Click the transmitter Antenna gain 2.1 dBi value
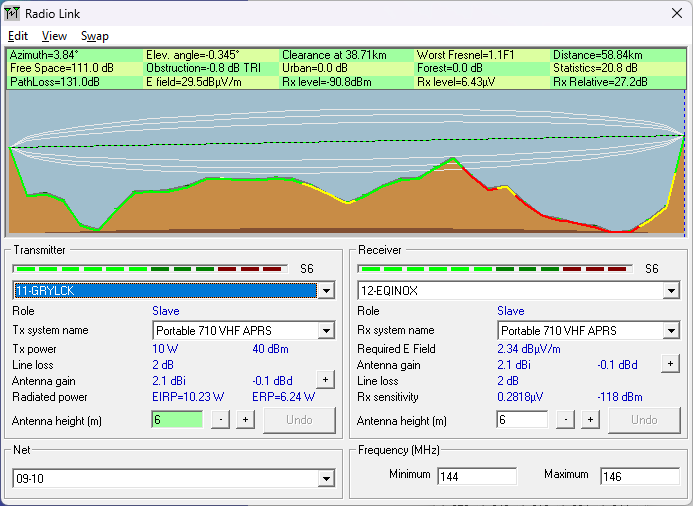This screenshot has height=506, width=693. coord(169,381)
